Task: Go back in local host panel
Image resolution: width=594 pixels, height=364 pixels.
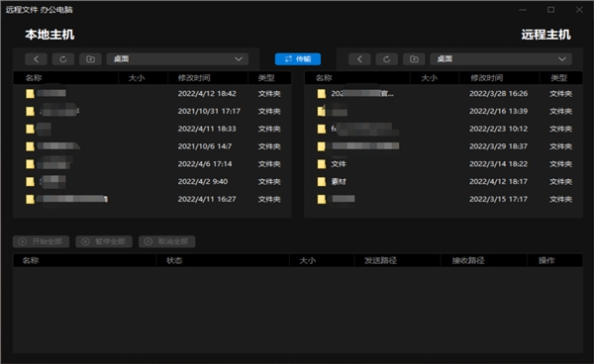Action: click(x=36, y=59)
